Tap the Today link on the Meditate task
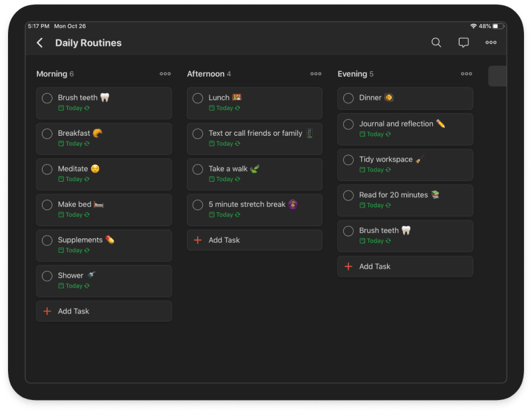This screenshot has height=412, width=532. tap(74, 179)
